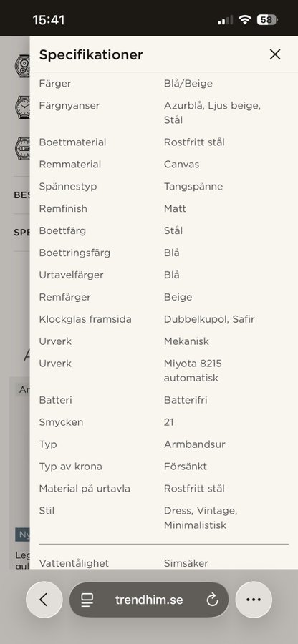Tap the Boettmaterial row label
Image resolution: width=298 pixels, height=644 pixels.
(x=72, y=142)
